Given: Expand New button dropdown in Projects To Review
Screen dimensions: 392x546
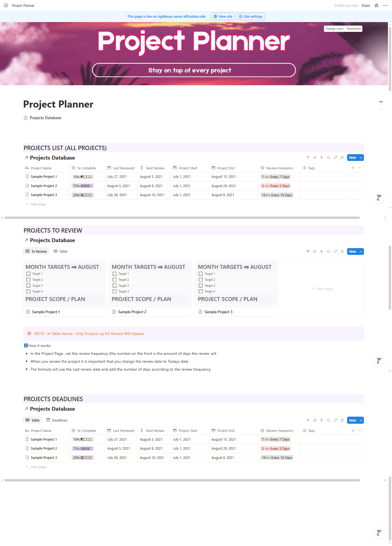Looking at the screenshot, I should tap(361, 252).
